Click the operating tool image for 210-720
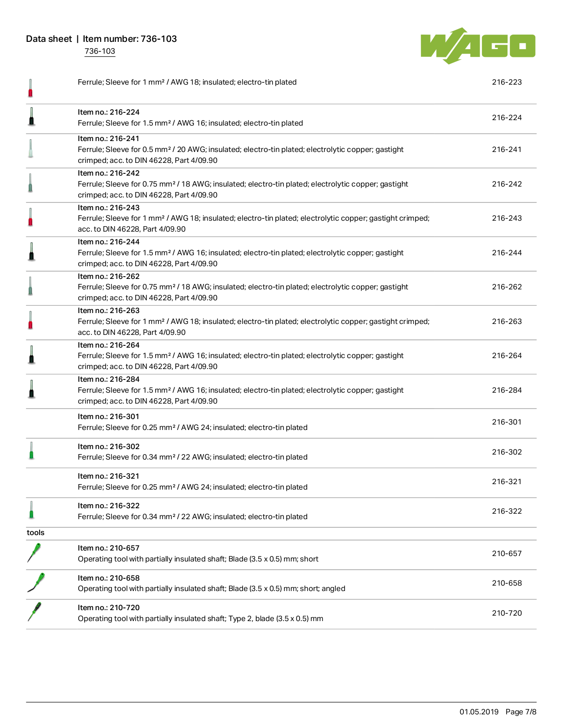The image size is (563, 728). pos(34,612)
